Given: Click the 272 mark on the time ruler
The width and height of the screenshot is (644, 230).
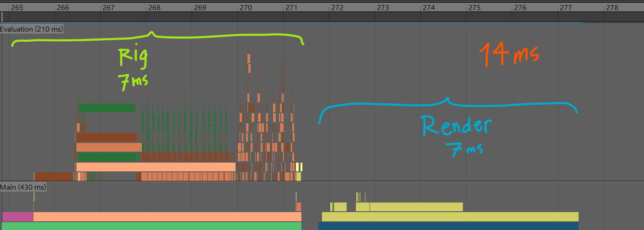Looking at the screenshot, I should coord(337,8).
